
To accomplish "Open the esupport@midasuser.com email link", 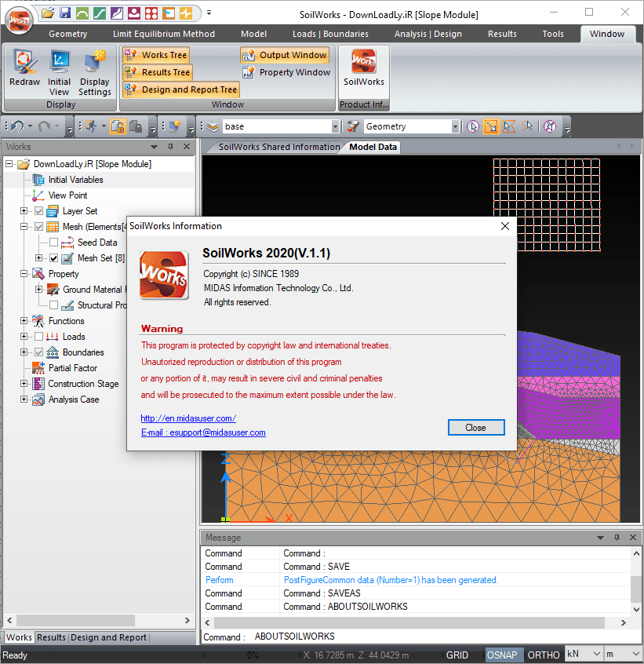I will (206, 432).
